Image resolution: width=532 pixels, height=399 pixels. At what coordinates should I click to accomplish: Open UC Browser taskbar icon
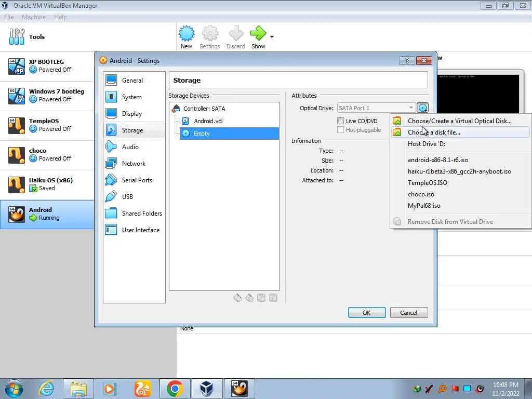pos(142,389)
